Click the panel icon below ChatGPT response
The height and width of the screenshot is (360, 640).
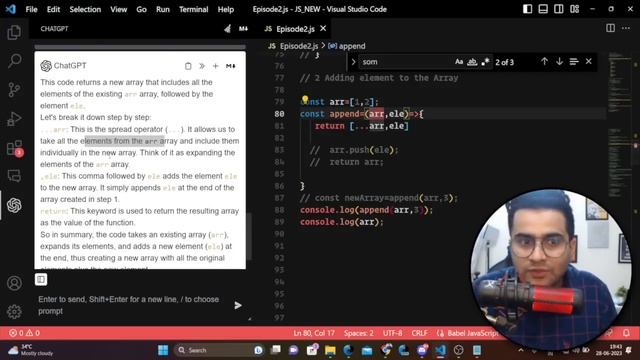coord(41,280)
